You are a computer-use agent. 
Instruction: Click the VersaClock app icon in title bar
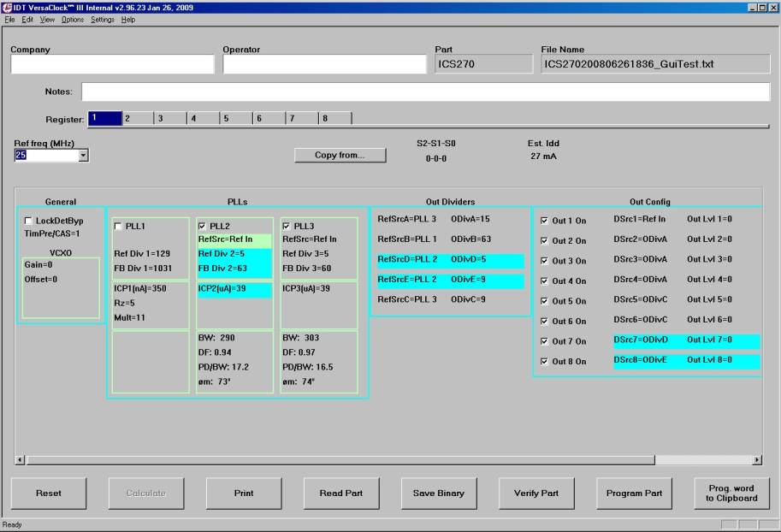coord(7,8)
